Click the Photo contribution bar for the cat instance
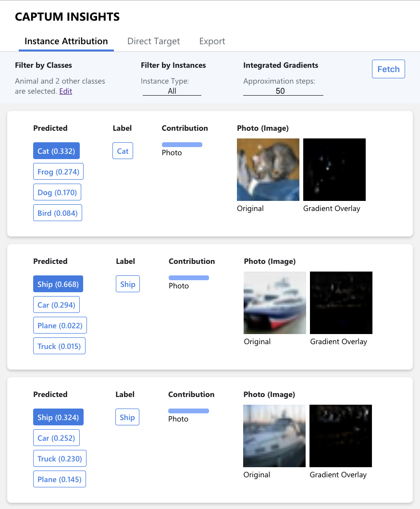Image resolution: width=420 pixels, height=509 pixels. click(x=182, y=144)
